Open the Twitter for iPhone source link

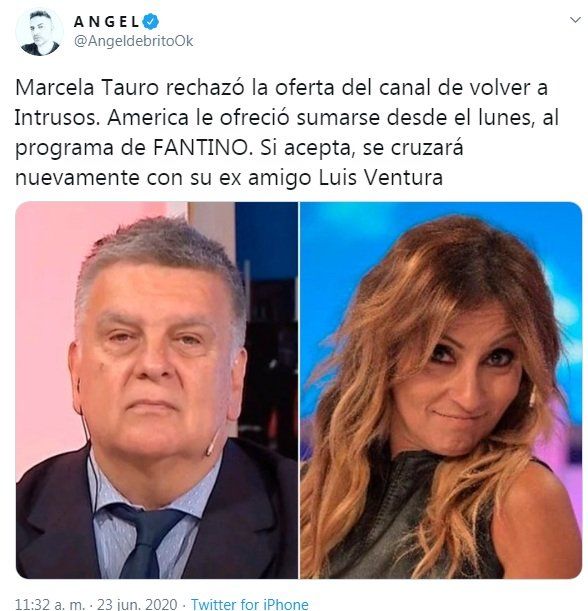click(250, 604)
